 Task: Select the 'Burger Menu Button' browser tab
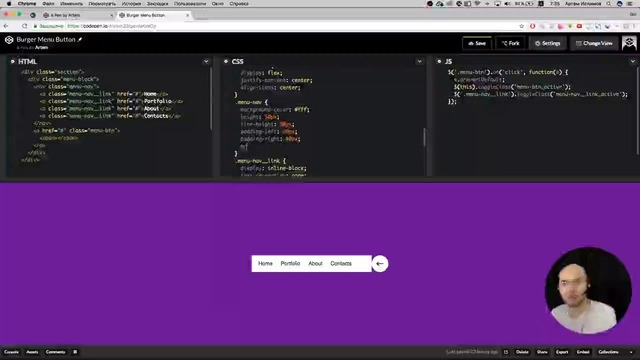pos(153,15)
